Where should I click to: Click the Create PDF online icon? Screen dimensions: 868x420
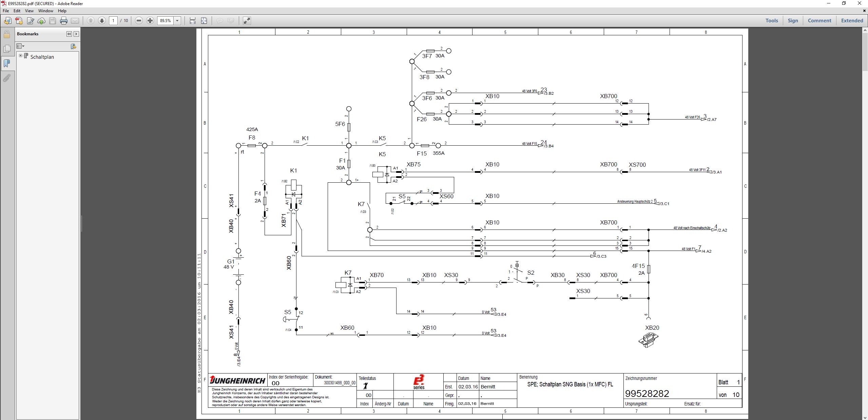point(19,21)
